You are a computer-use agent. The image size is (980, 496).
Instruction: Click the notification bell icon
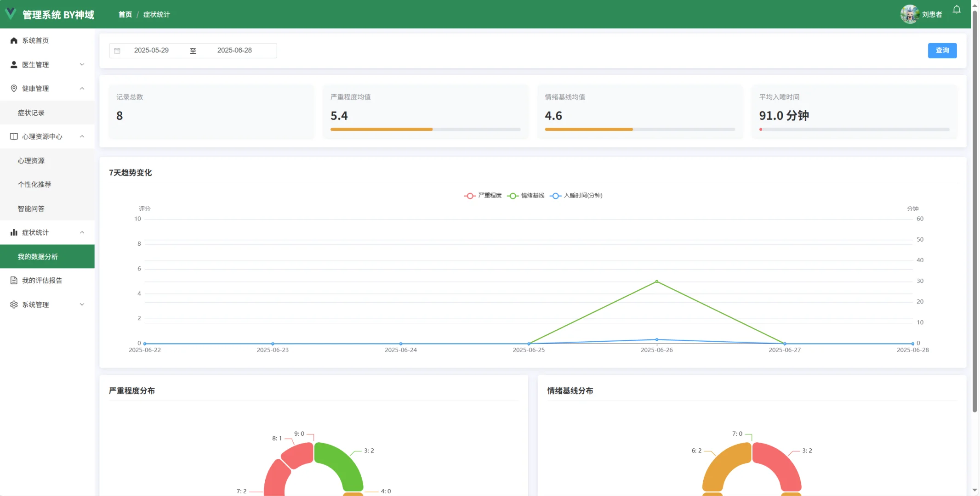point(956,10)
